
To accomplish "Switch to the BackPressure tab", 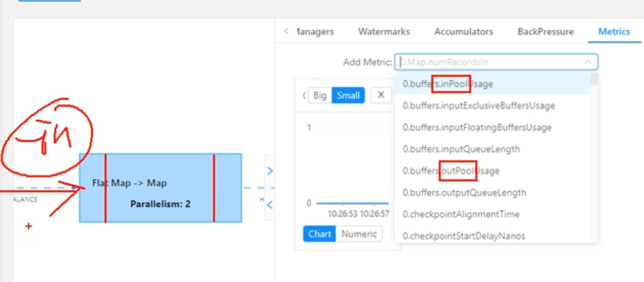I will click(x=545, y=32).
